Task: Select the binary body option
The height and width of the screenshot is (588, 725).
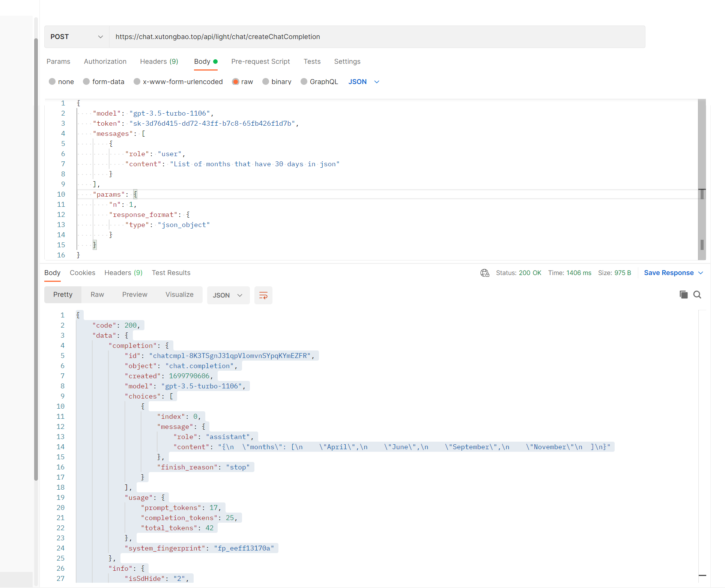Action: click(x=266, y=82)
